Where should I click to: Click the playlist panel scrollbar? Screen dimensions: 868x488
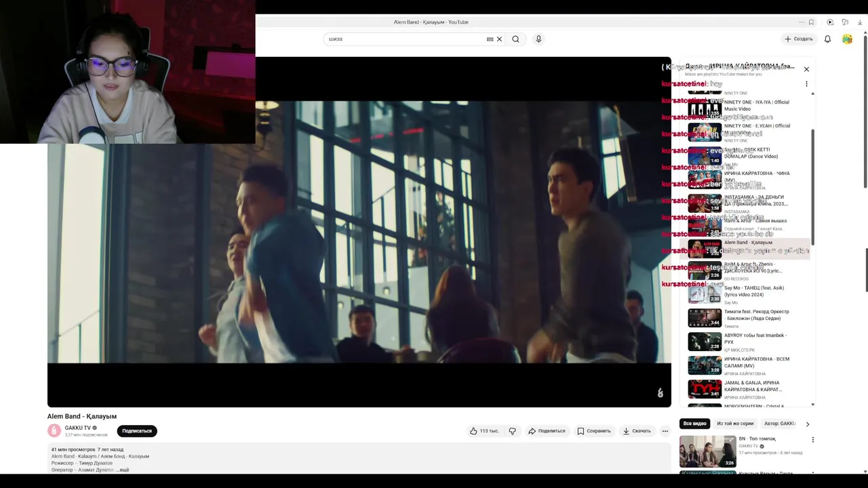point(812,186)
